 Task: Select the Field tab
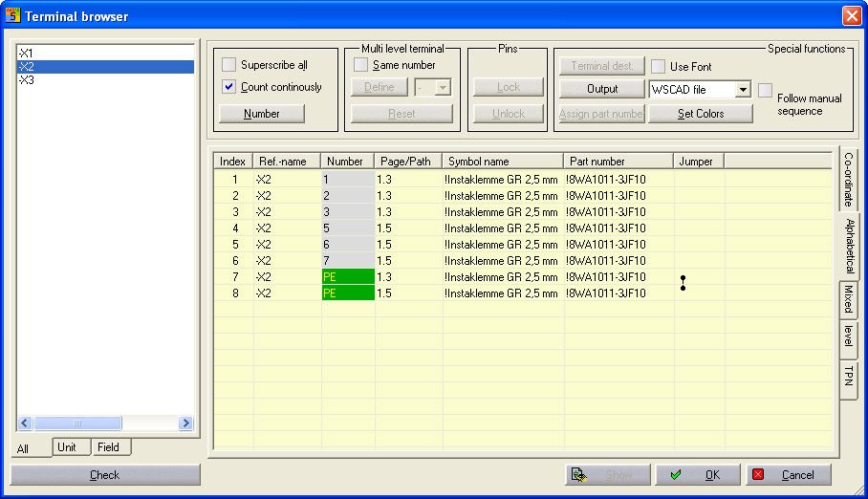point(111,447)
